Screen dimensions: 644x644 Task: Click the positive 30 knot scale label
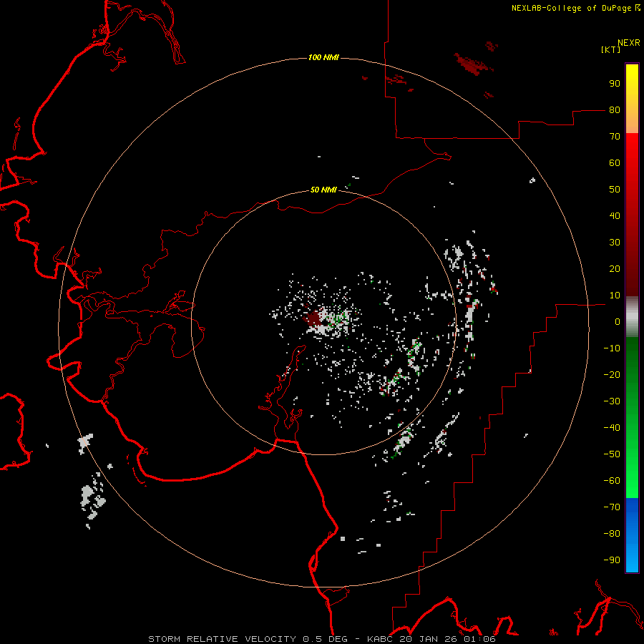[615, 243]
